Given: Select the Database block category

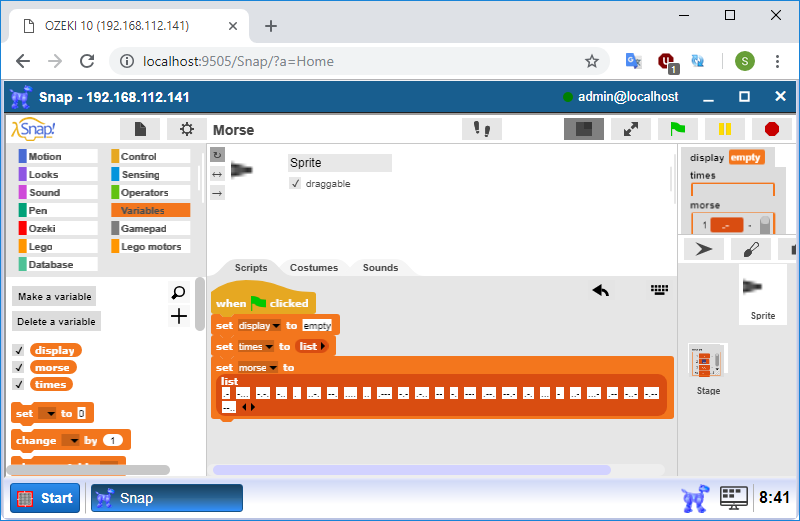Looking at the screenshot, I should click(58, 264).
